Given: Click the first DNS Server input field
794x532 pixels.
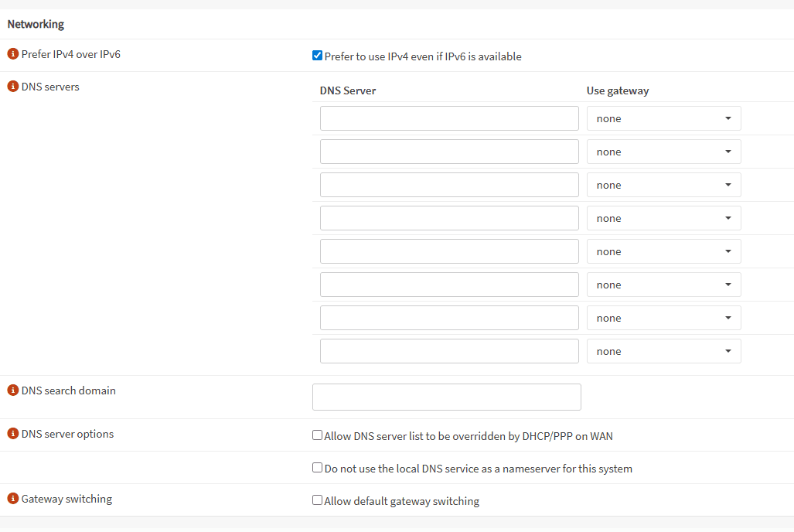Looking at the screenshot, I should 449,118.
